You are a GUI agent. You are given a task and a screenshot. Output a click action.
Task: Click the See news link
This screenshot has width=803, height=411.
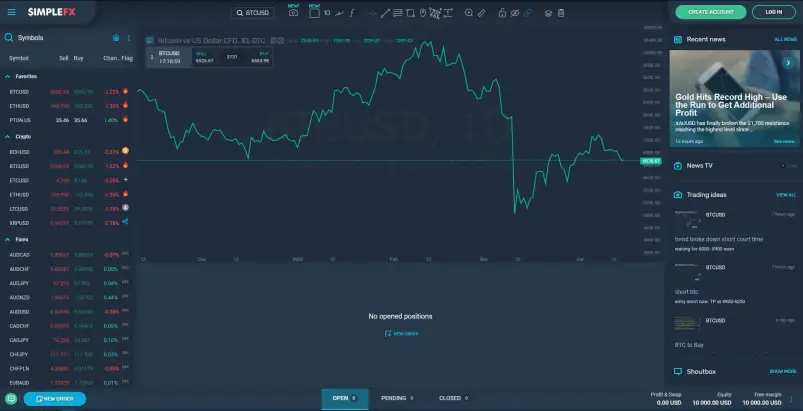[784, 142]
